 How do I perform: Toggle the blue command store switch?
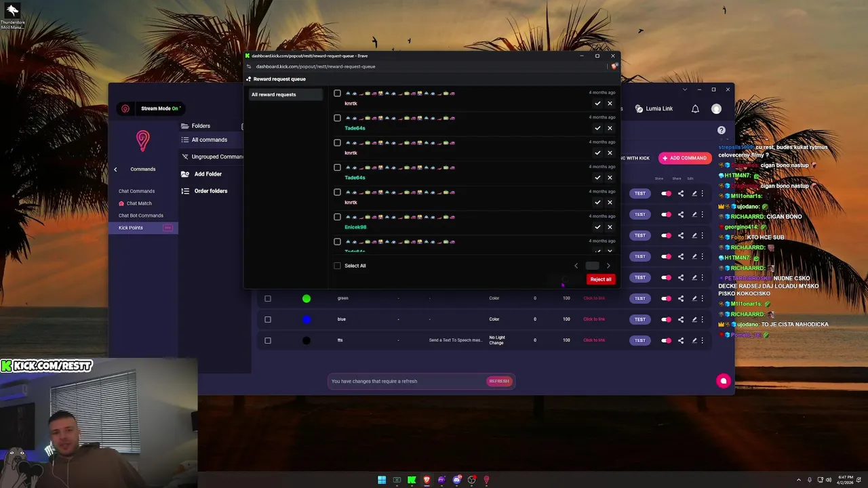coord(666,319)
